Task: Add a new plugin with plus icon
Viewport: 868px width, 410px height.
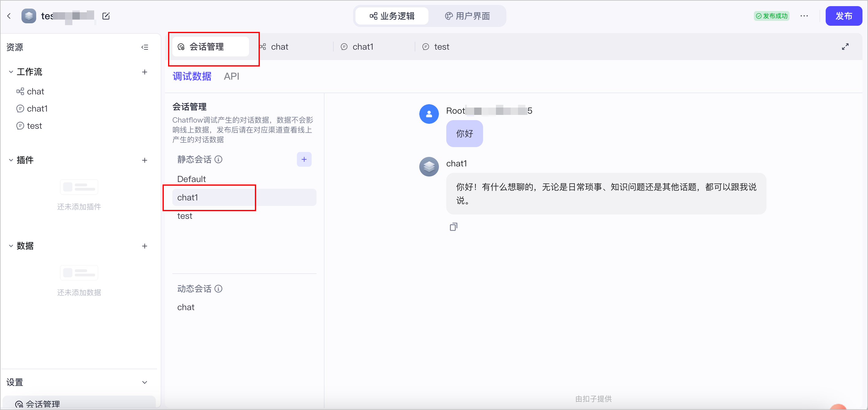Action: (x=144, y=160)
